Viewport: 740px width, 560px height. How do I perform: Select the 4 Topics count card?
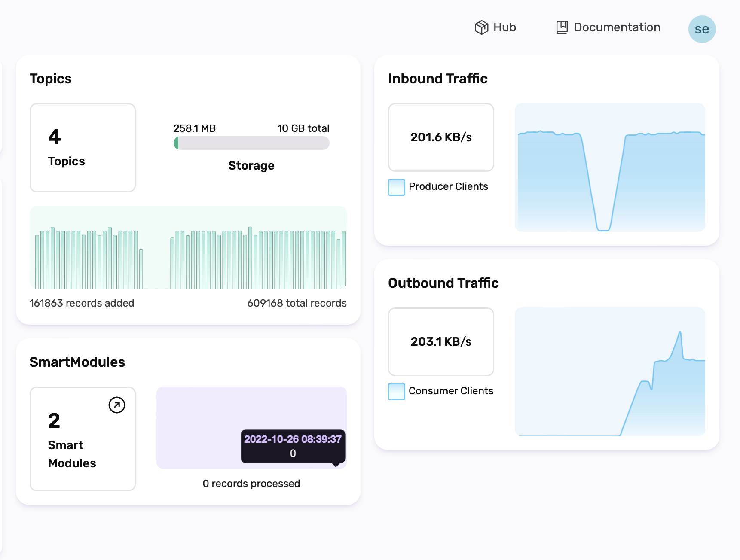(x=83, y=147)
